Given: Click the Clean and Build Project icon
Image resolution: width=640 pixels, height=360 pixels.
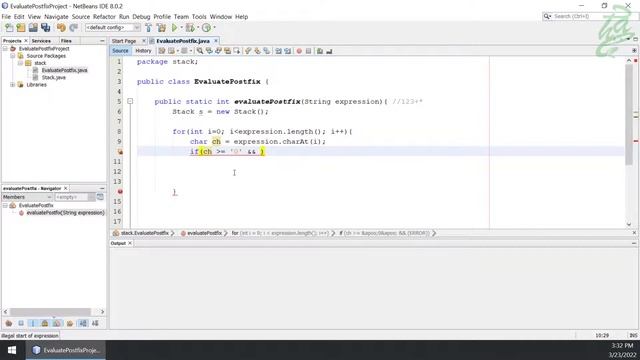Looking at the screenshot, I should 161,27.
